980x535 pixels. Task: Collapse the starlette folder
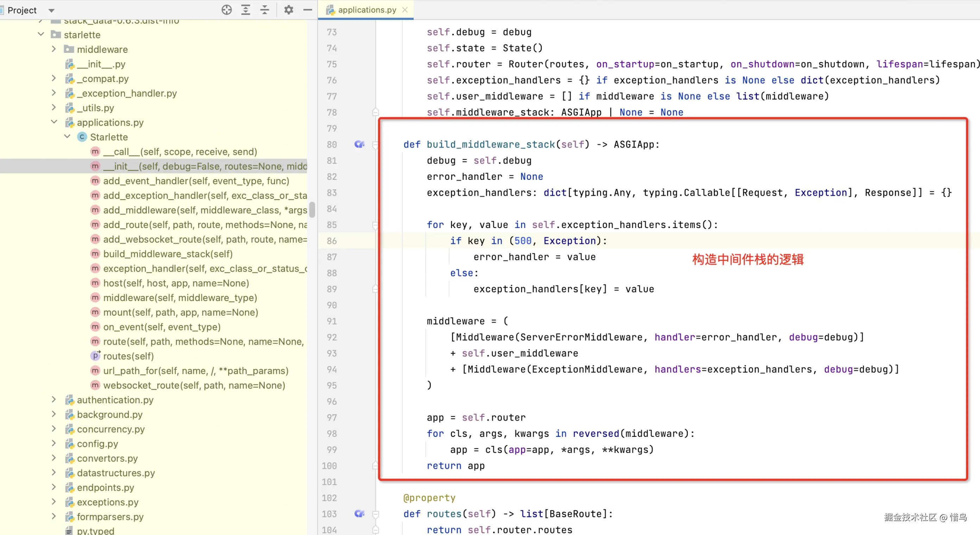[41, 34]
